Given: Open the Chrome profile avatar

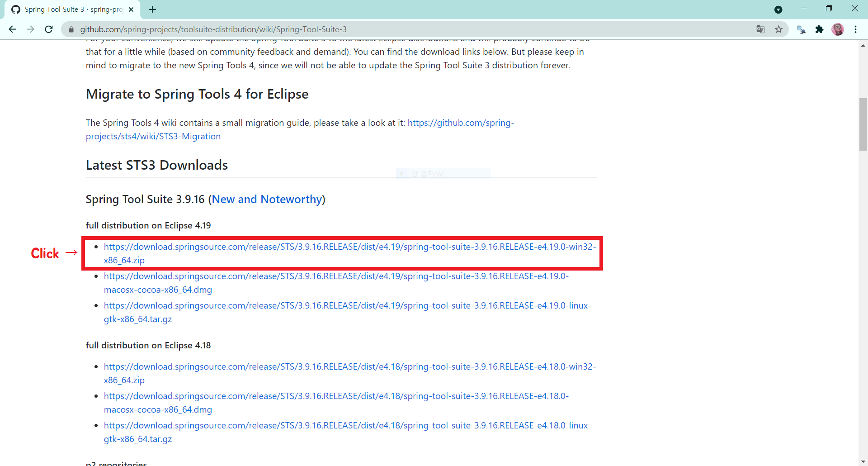Looking at the screenshot, I should (838, 29).
